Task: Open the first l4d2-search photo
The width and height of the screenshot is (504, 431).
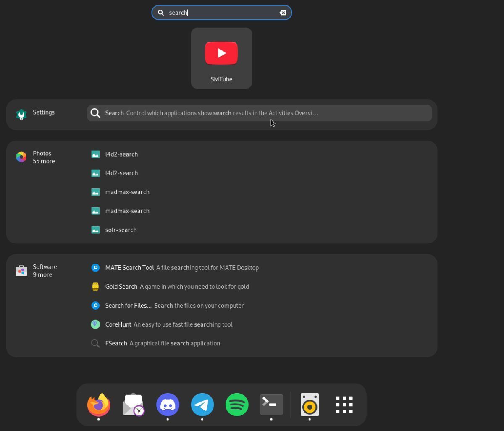Action: click(x=121, y=154)
